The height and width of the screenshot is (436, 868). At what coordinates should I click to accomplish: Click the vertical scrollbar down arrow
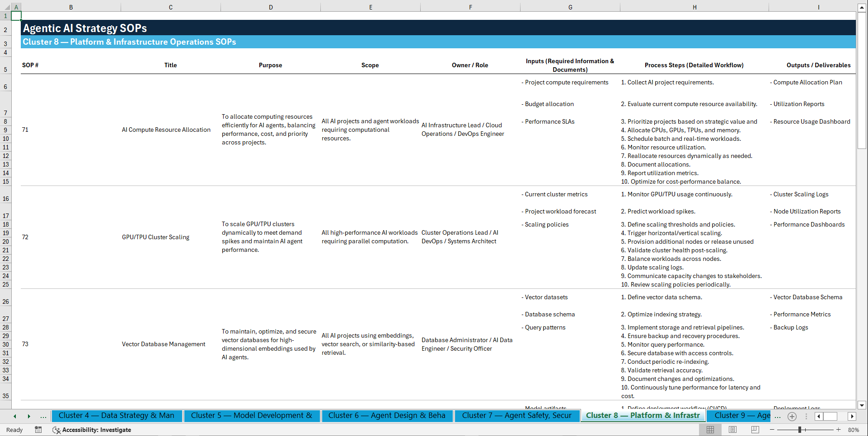pos(863,405)
